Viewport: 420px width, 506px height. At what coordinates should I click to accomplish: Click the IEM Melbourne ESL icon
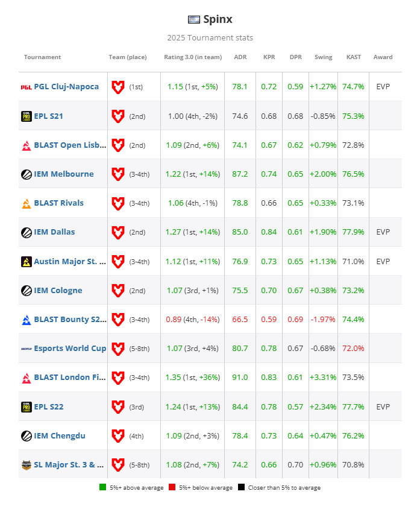pyautogui.click(x=26, y=174)
